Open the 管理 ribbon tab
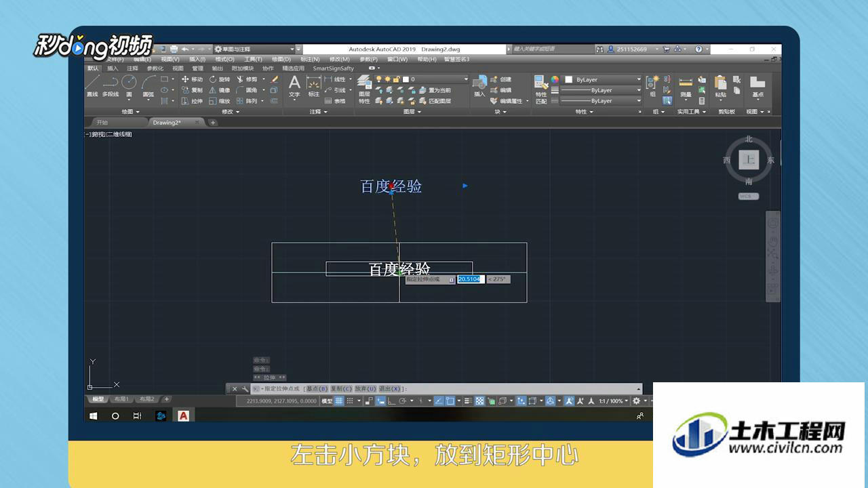The width and height of the screenshot is (868, 488). click(197, 68)
